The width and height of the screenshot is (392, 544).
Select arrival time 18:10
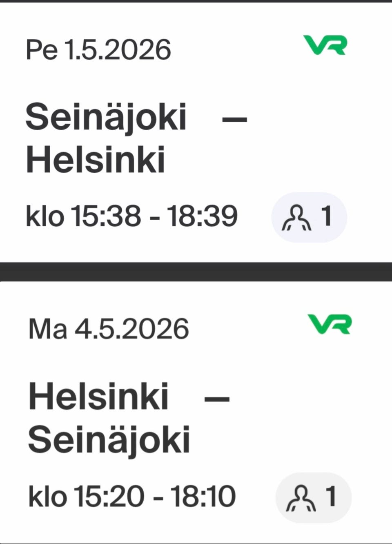[x=203, y=496]
